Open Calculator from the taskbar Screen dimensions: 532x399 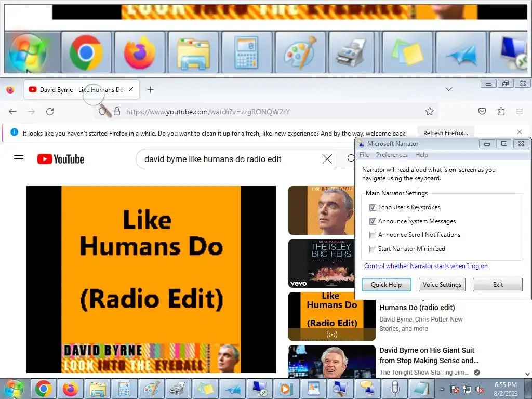[x=125, y=389]
